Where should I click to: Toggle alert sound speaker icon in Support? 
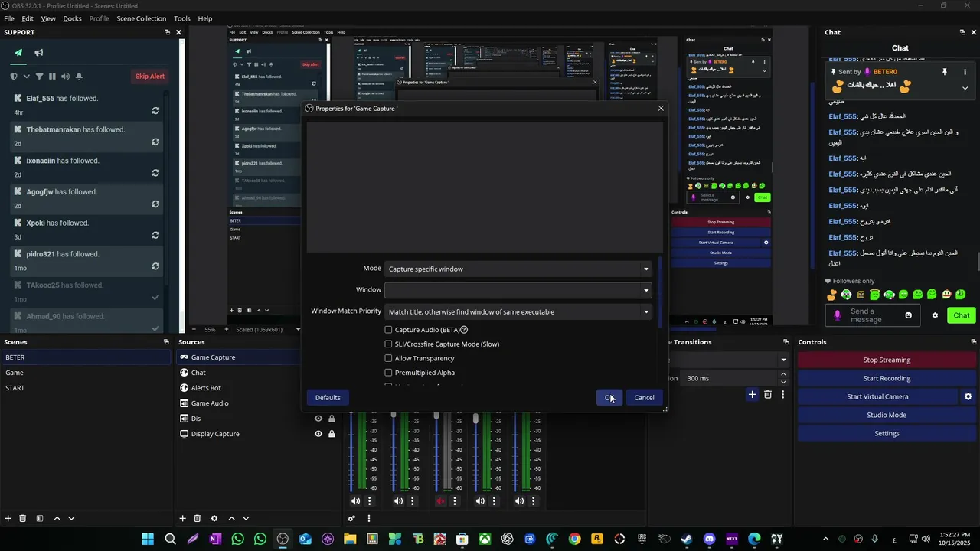click(65, 77)
